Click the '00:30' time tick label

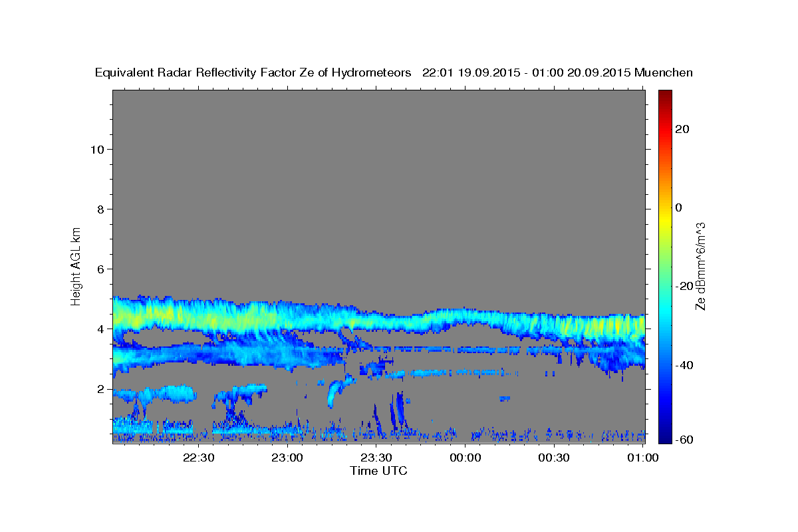click(554, 458)
